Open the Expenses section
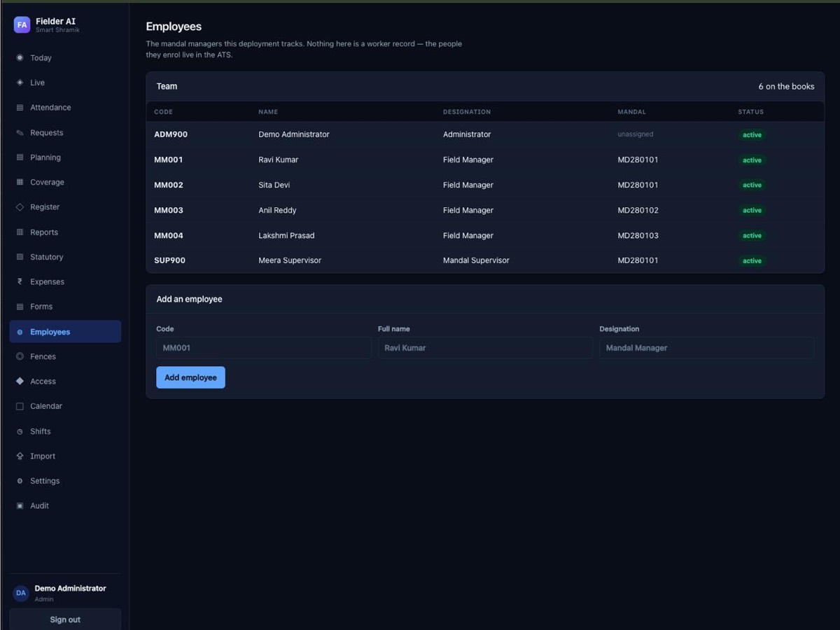This screenshot has height=630, width=840. pos(65,282)
